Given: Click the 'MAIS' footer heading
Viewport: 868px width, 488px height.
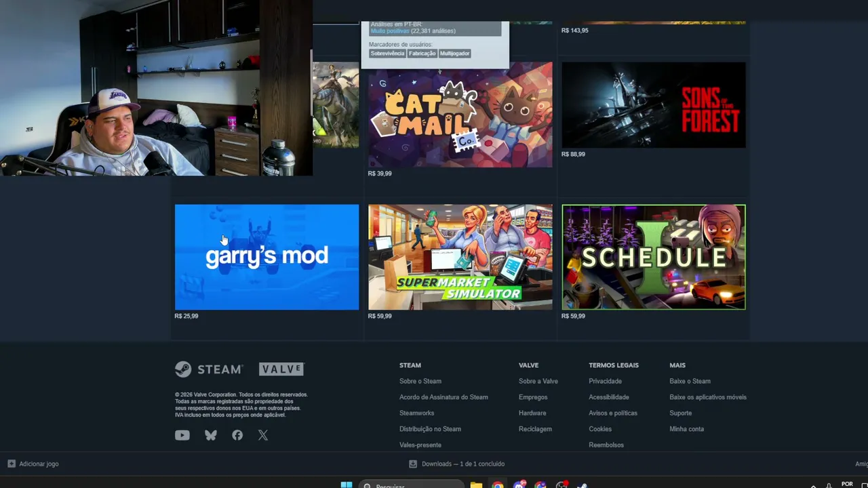Looking at the screenshot, I should click(x=677, y=365).
